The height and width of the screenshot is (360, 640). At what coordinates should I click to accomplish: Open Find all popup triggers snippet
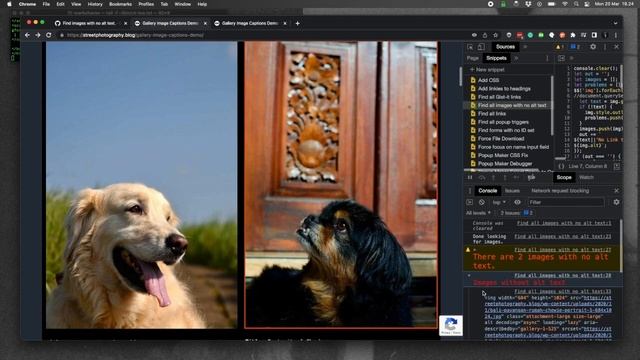(503, 122)
